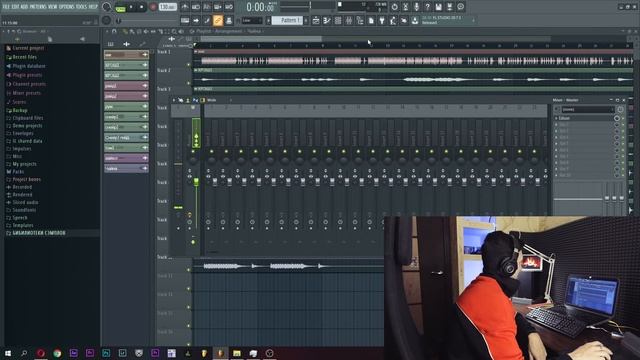
Task: Toggle step editing arrow icon
Action: pyautogui.click(x=196, y=20)
